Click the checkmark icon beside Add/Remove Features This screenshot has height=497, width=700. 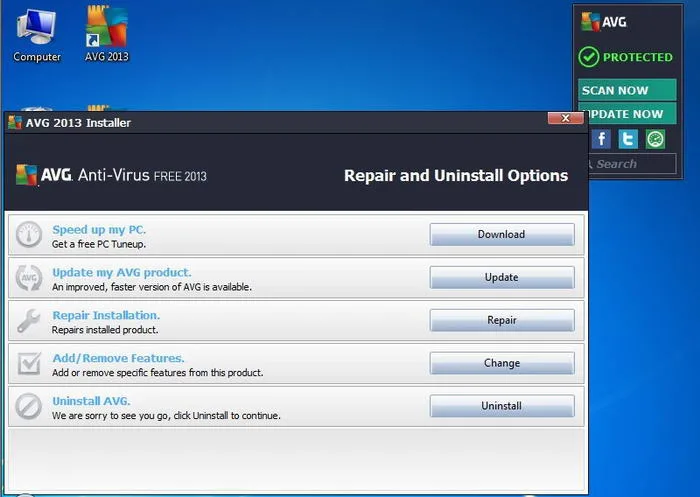(29, 363)
